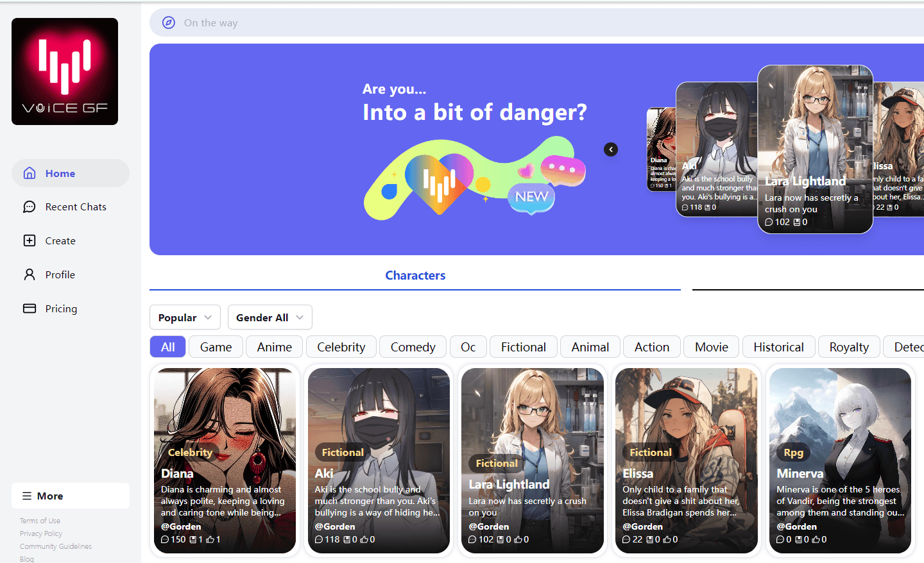Viewport: 924px width, 563px height.
Task: Open the Profile person icon
Action: [x=30, y=274]
